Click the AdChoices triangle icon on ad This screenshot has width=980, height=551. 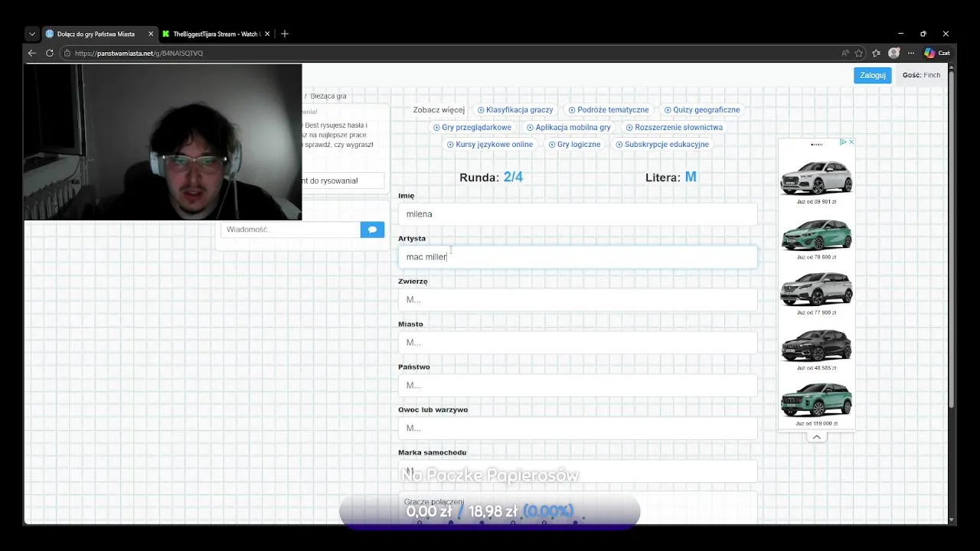[843, 142]
